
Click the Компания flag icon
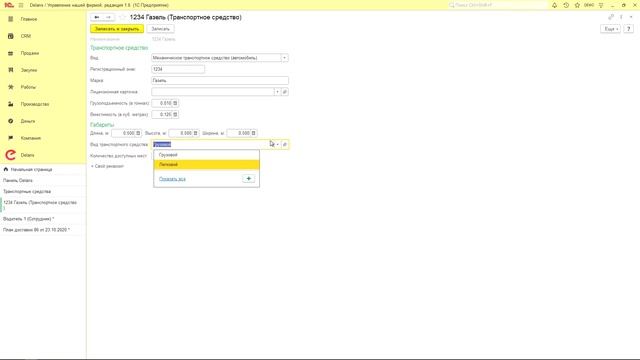click(11, 138)
